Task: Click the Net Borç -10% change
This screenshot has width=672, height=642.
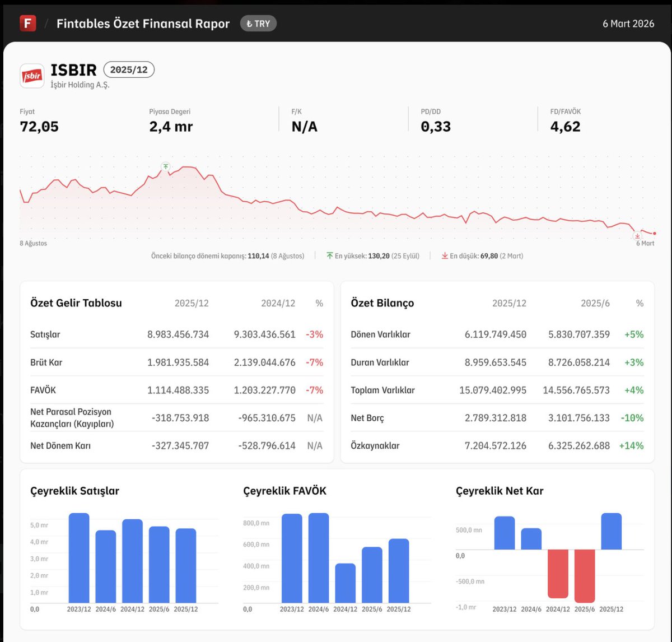Action: click(x=632, y=418)
